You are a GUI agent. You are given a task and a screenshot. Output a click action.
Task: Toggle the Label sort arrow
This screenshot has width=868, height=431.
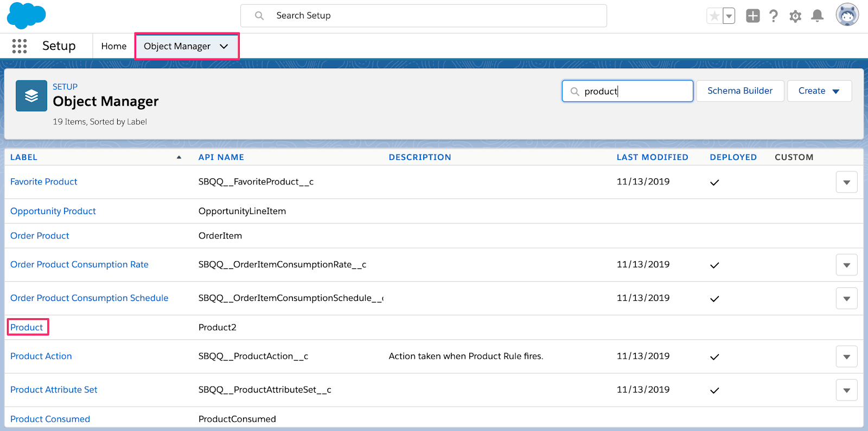(179, 157)
